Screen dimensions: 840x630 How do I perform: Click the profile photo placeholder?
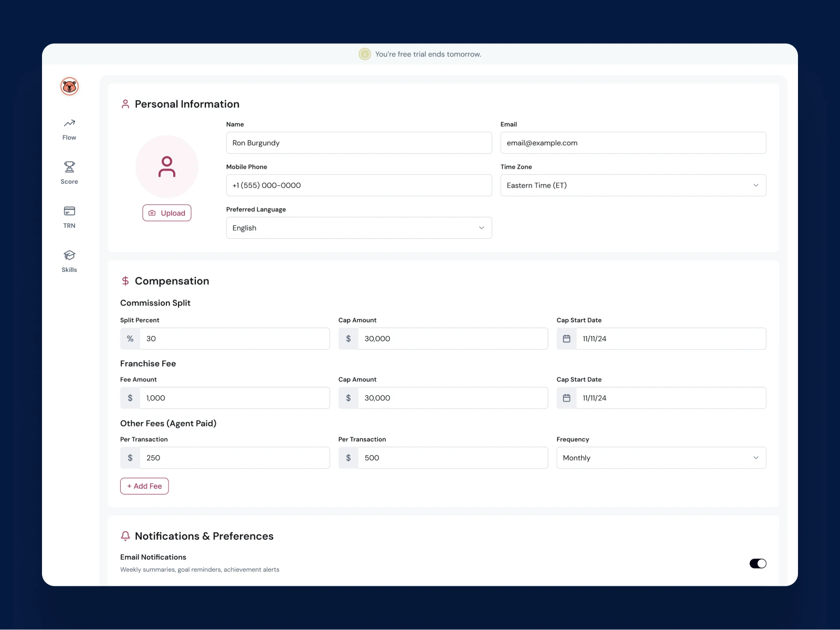pos(167,166)
